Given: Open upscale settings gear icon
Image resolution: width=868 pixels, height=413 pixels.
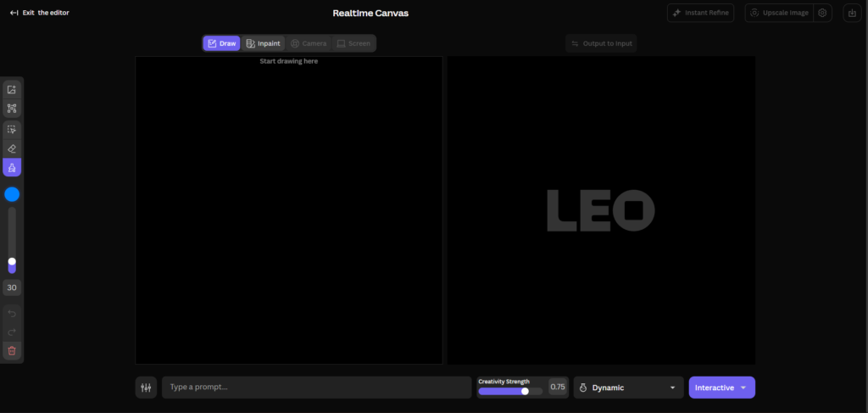Looking at the screenshot, I should pos(822,13).
